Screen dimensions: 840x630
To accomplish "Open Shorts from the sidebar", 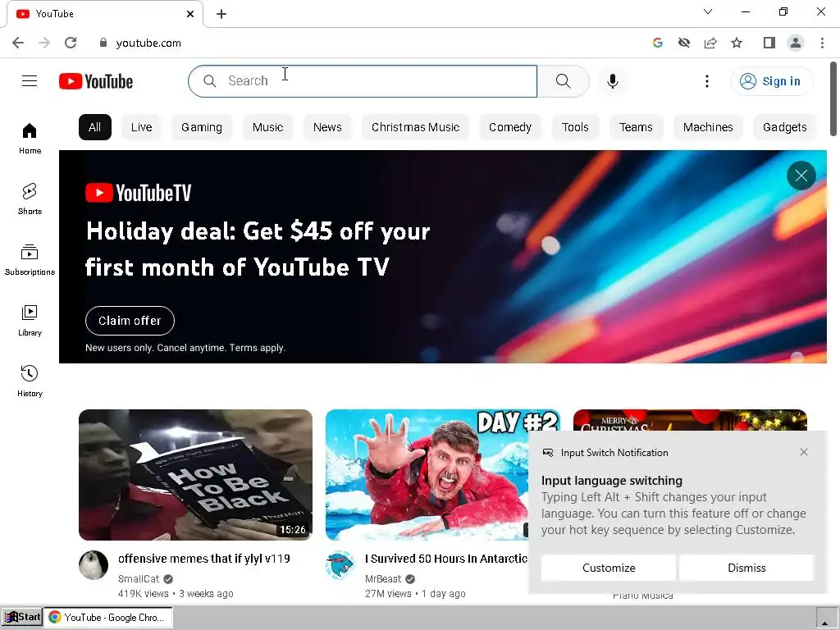I will [x=30, y=199].
